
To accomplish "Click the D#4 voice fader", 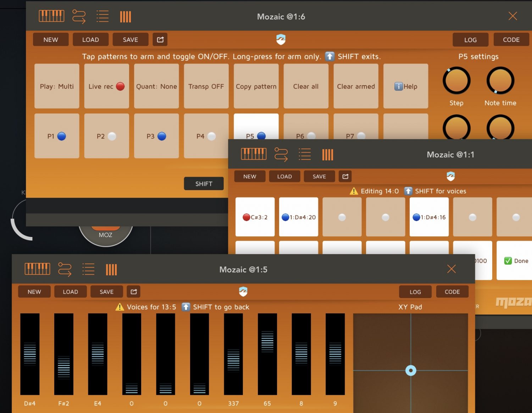I will 30,354.
